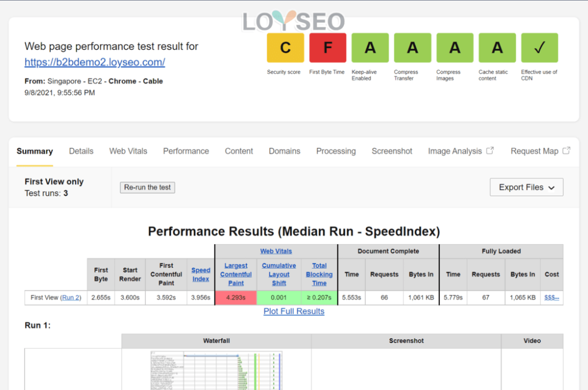Click the 3.600s Start Render value
Image resolution: width=588 pixels, height=390 pixels.
click(130, 298)
